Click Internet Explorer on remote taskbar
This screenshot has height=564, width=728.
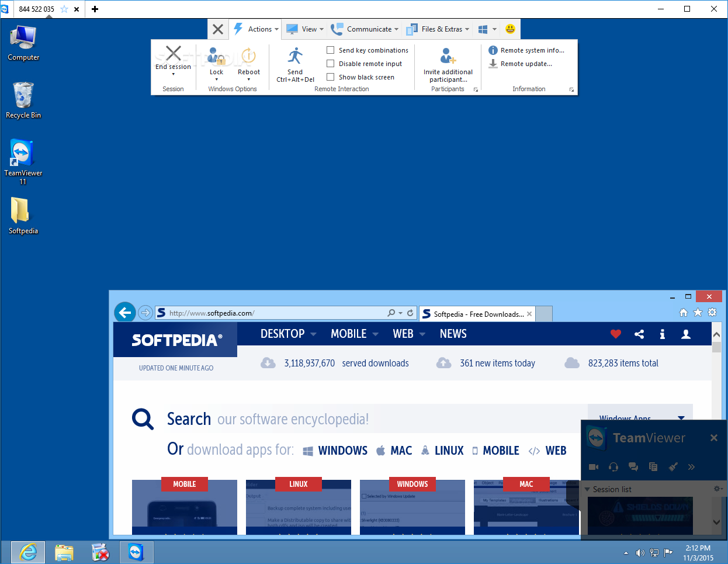point(27,552)
